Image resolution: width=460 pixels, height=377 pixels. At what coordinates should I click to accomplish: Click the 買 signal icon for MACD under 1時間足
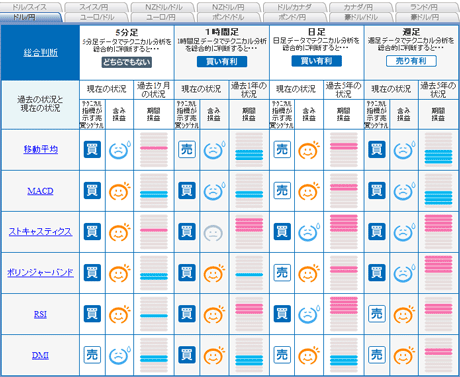coord(187,191)
